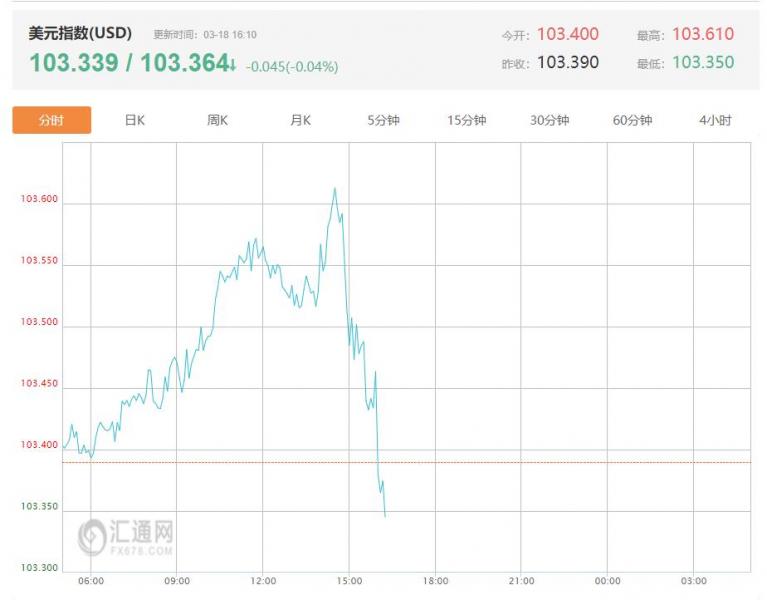Click the 美元指数(USD) title
The width and height of the screenshot is (767, 600).
click(x=79, y=33)
